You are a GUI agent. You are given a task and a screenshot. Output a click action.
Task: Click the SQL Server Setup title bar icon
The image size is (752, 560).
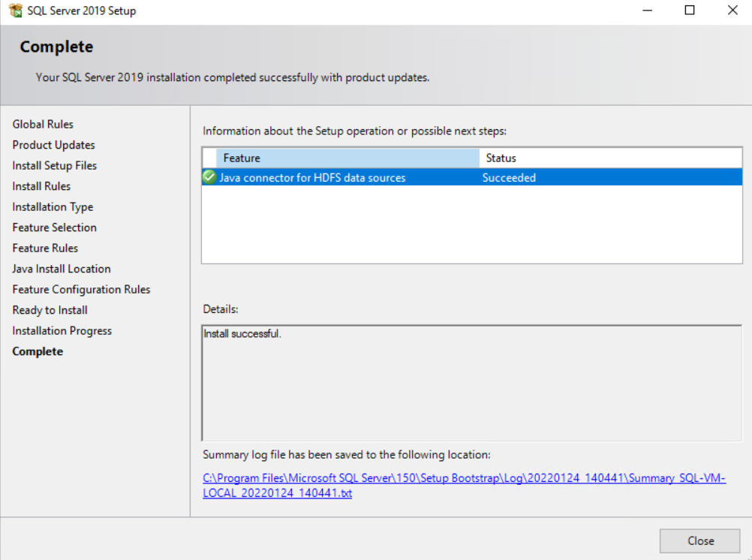[15, 10]
